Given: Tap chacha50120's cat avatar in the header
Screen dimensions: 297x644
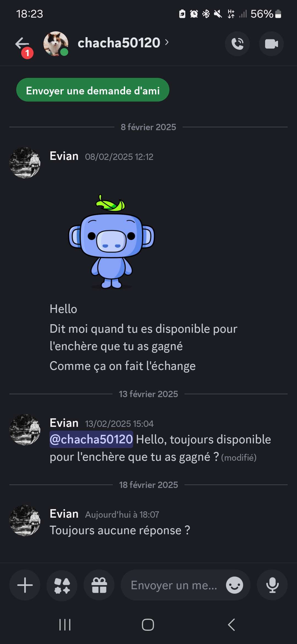Looking at the screenshot, I should coord(56,44).
